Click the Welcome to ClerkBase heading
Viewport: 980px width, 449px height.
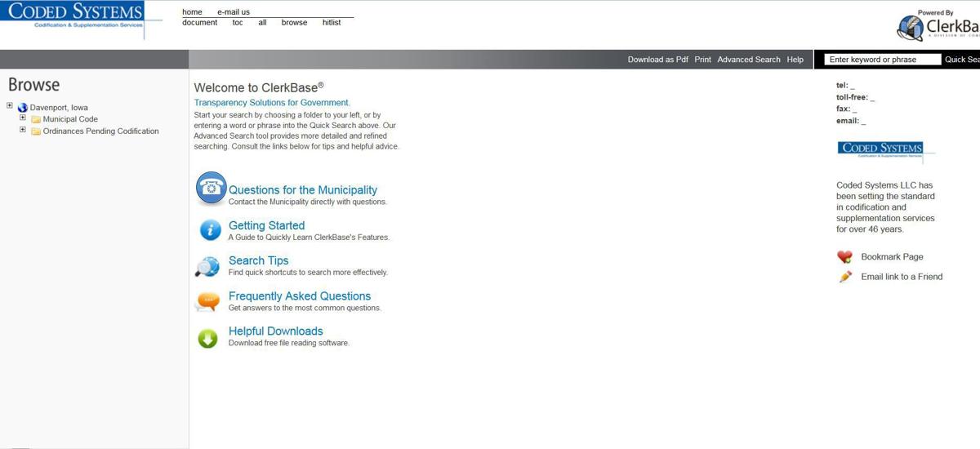[x=259, y=87]
